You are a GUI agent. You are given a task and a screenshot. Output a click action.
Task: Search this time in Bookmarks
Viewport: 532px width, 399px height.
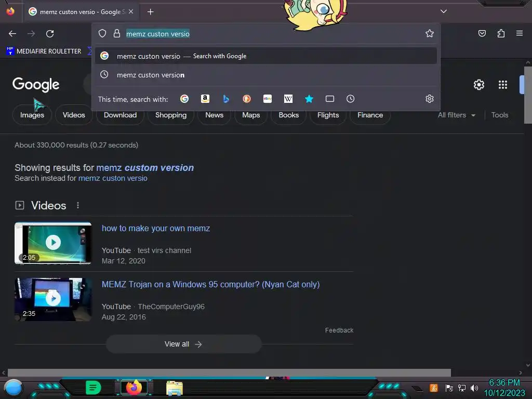[309, 99]
